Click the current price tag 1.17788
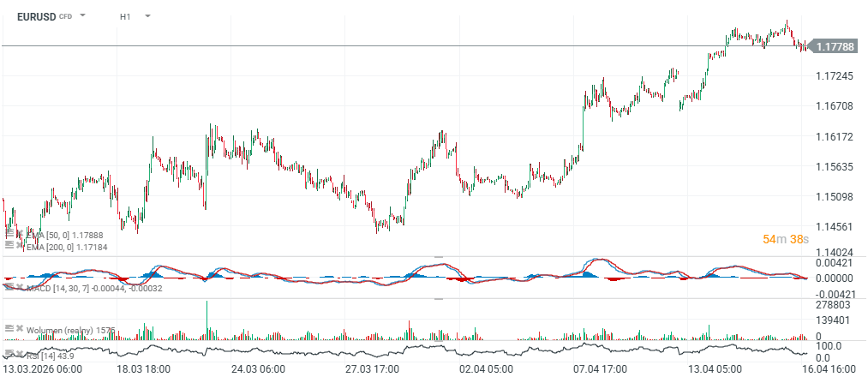Viewport: 868px width, 383px height. [x=834, y=46]
